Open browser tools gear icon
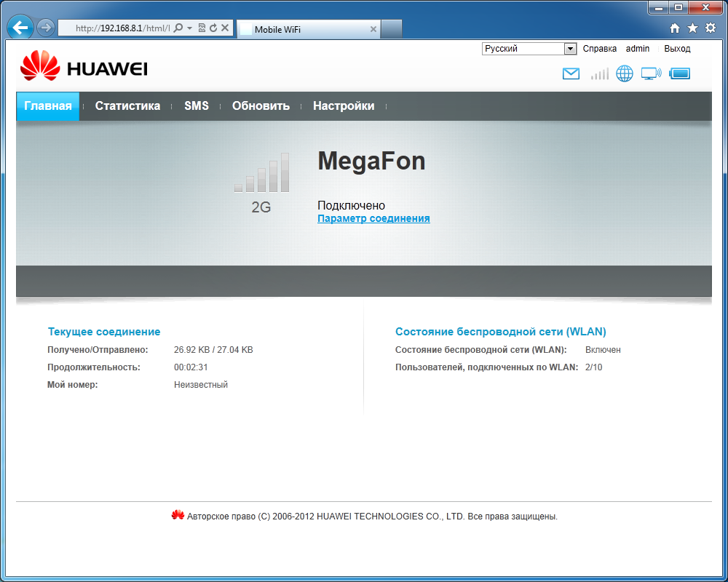The image size is (728, 582). coord(711,28)
